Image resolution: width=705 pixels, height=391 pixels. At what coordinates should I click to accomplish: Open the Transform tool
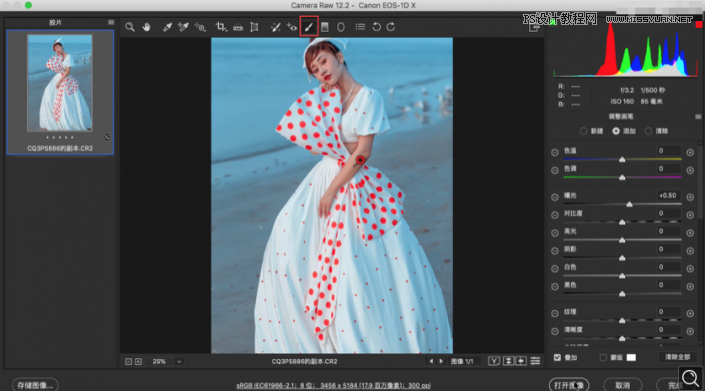[x=254, y=27]
